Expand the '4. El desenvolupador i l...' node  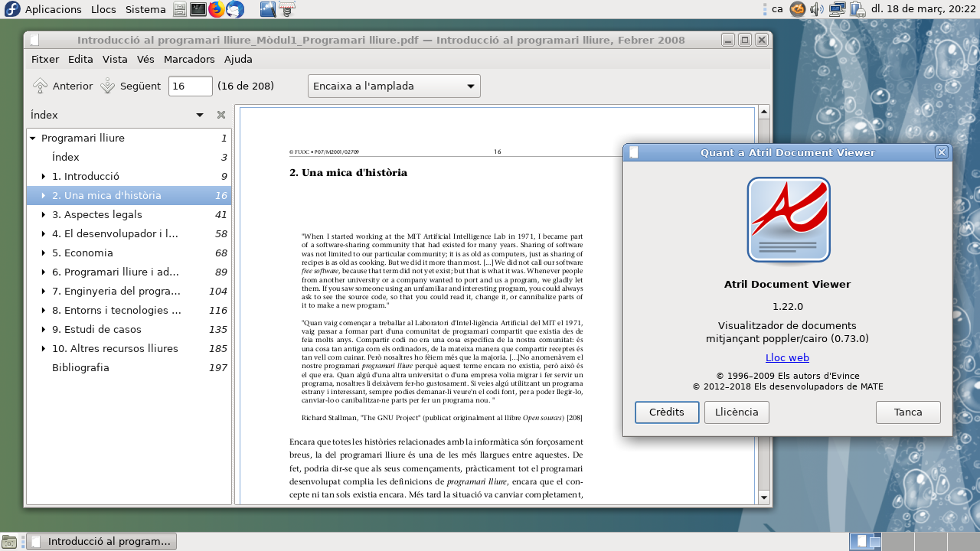44,234
